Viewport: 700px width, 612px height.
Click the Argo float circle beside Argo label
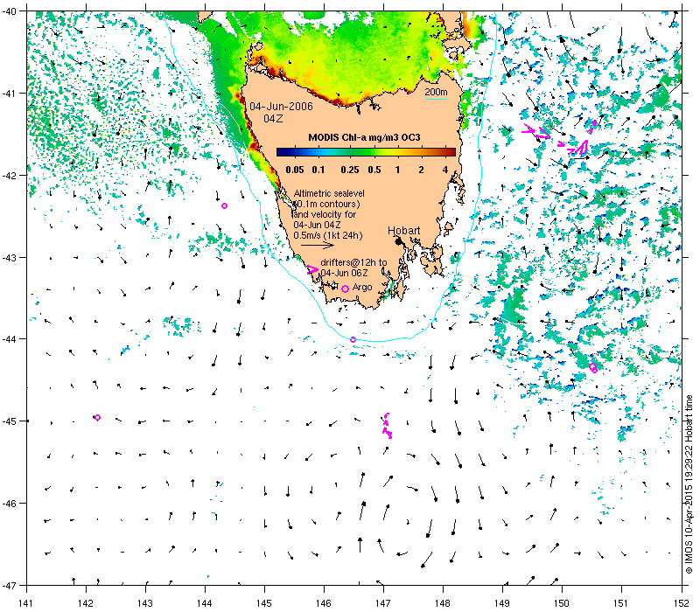pyautogui.click(x=345, y=289)
